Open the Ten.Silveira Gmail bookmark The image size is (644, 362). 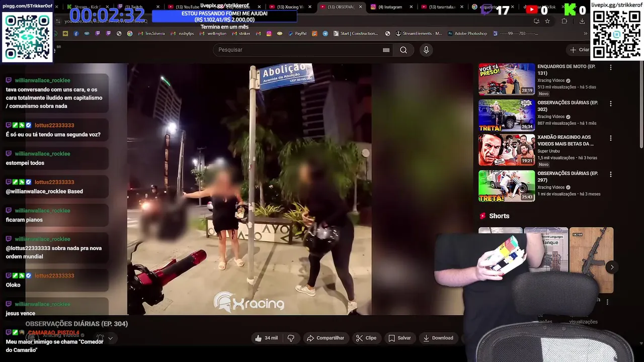click(150, 34)
